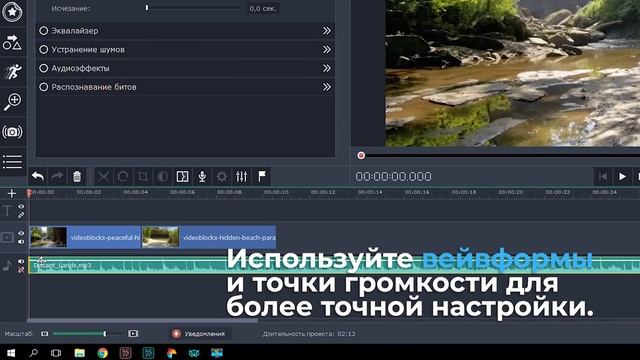
Task: Open the transitions shapes panel in sidebar
Action: click(x=12, y=42)
